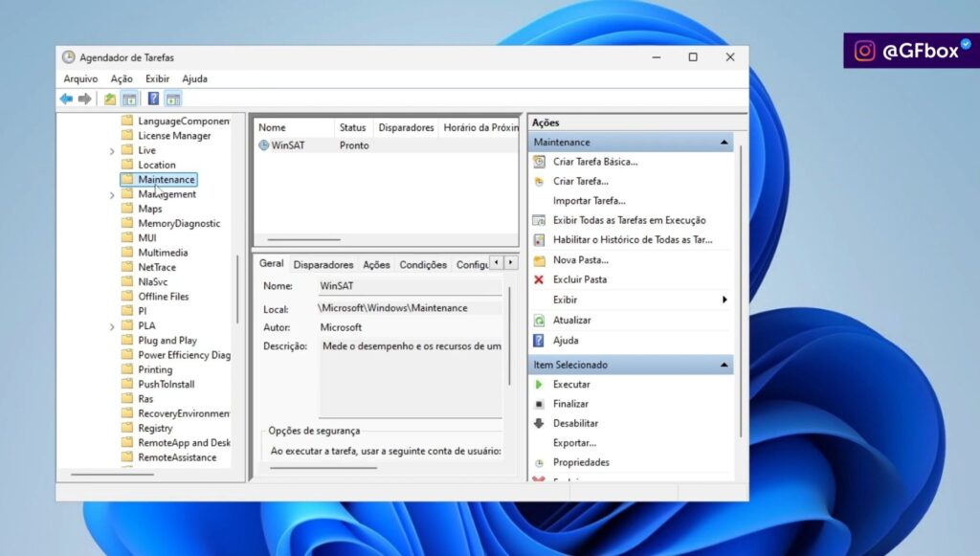Open Ajuda in the actions pane
The width and height of the screenshot is (980, 556).
point(566,341)
